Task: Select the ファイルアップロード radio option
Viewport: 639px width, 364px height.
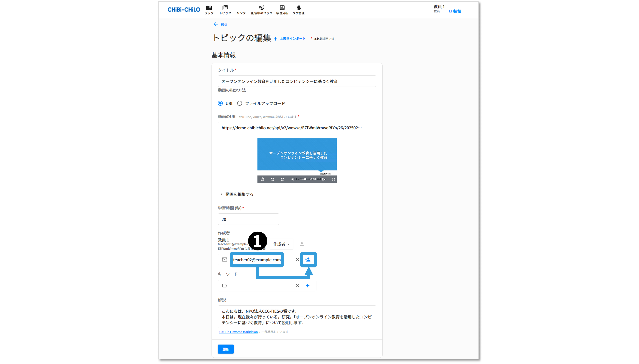Action: pos(239,103)
